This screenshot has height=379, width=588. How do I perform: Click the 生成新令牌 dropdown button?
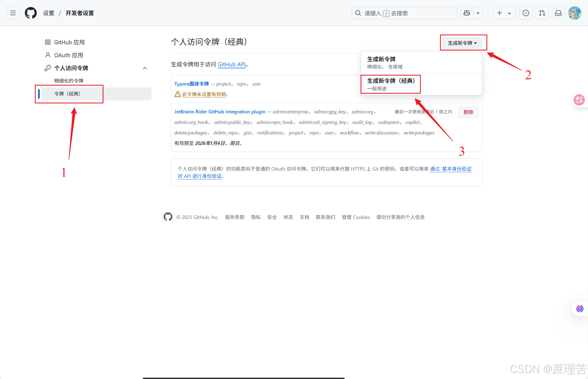pyautogui.click(x=462, y=43)
